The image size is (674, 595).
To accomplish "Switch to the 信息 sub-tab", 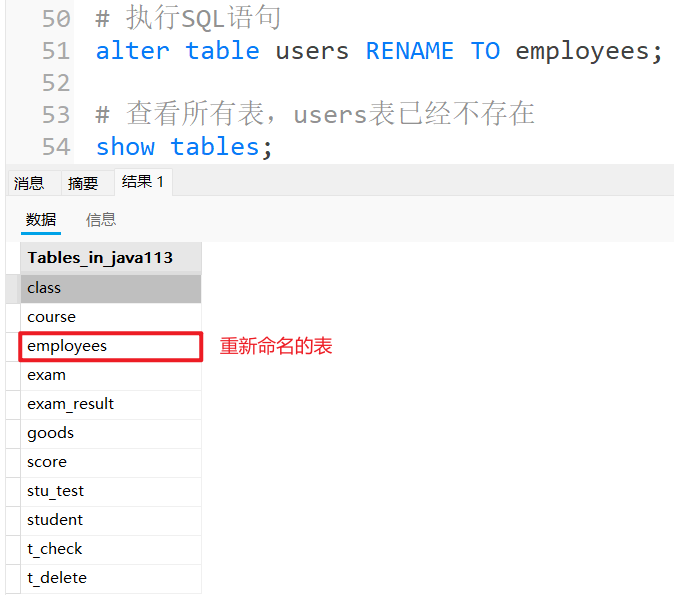I will coord(101,220).
